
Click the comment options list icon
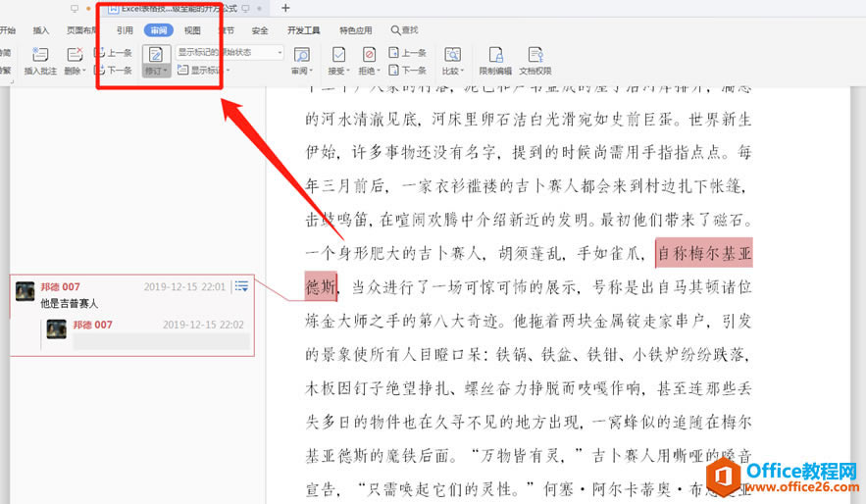click(x=241, y=286)
